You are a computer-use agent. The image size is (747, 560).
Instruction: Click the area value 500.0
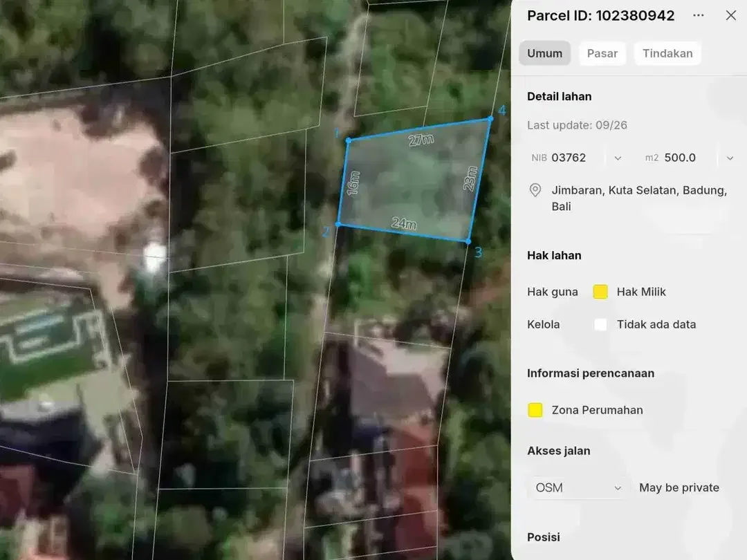click(x=680, y=158)
